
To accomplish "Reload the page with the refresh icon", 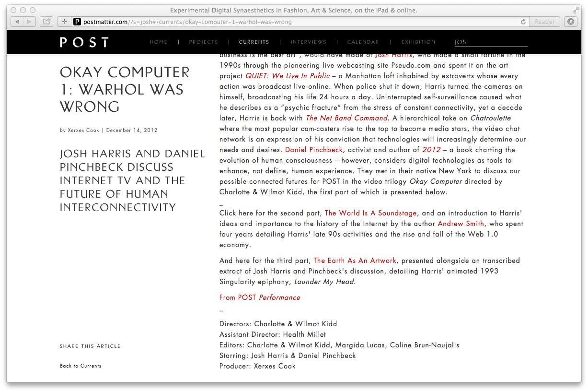I will [x=523, y=22].
